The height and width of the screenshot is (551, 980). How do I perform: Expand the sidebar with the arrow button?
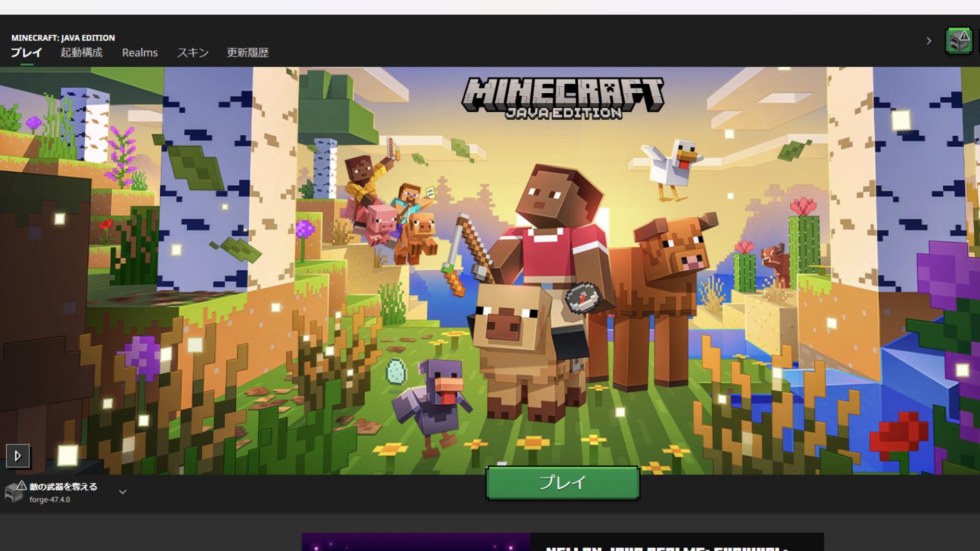18,456
